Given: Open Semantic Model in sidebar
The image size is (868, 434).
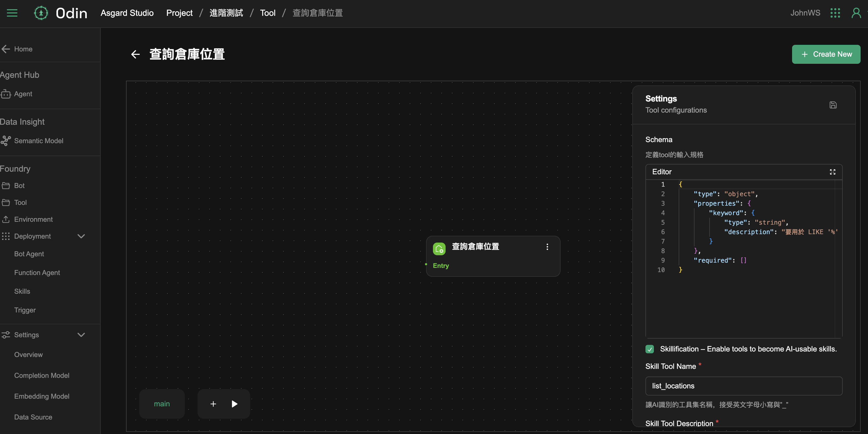Looking at the screenshot, I should 38,141.
